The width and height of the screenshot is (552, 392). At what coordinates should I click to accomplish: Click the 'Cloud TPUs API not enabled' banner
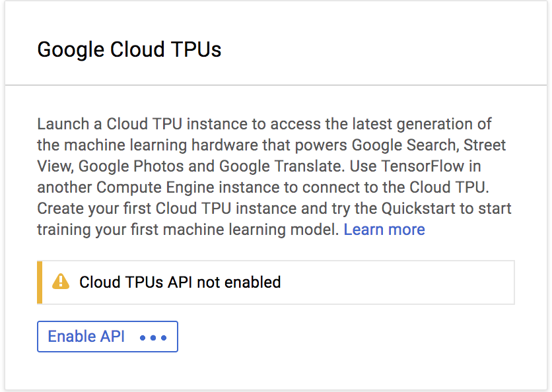tap(277, 282)
